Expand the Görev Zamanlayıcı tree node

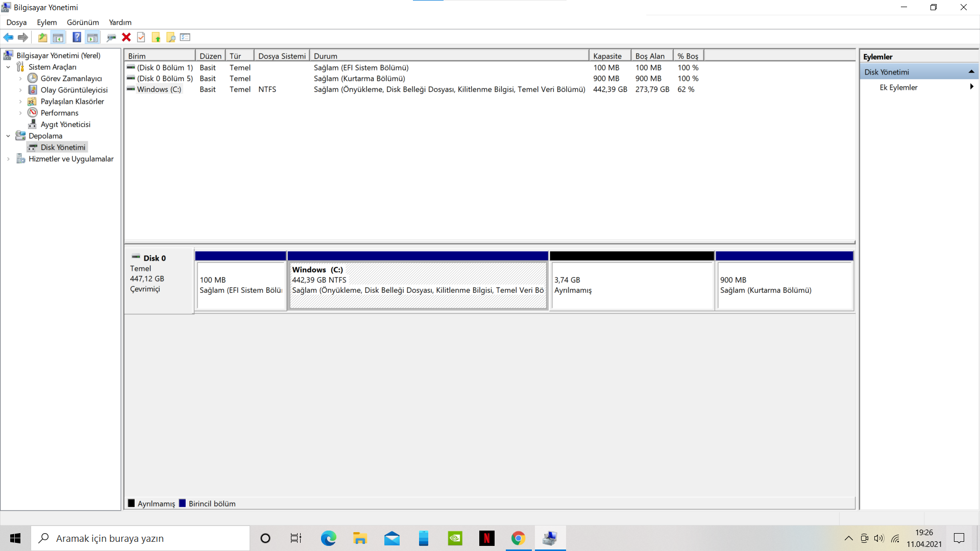point(20,79)
